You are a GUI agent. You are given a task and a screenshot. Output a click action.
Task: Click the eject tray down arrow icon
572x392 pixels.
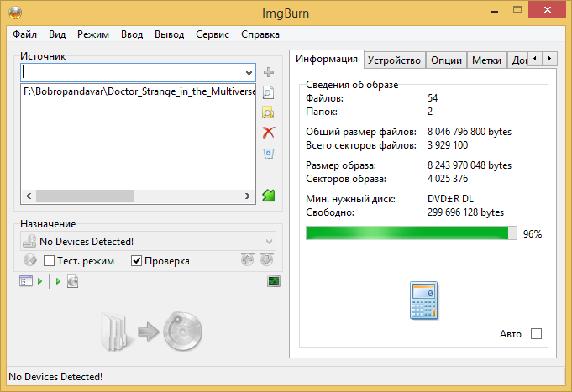(266, 260)
